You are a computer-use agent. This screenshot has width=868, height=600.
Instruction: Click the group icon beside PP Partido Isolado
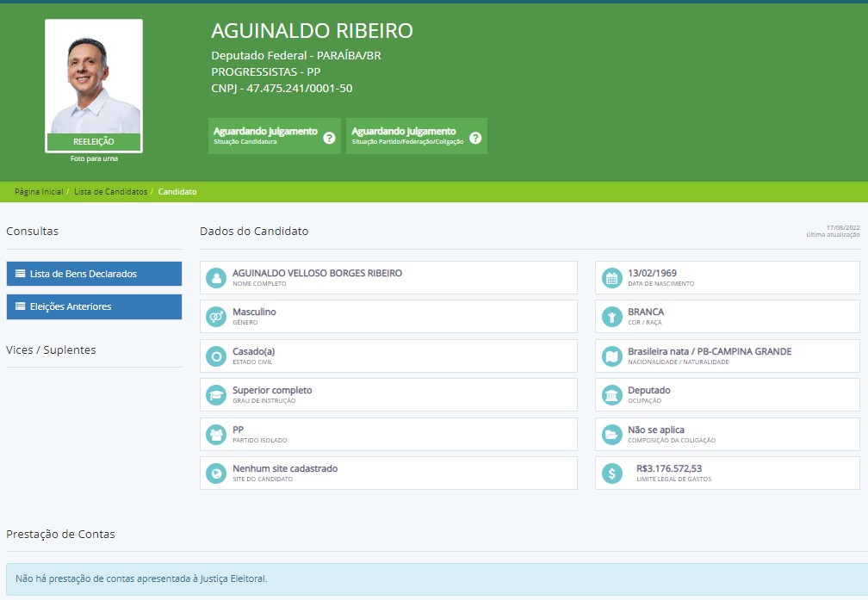point(216,434)
